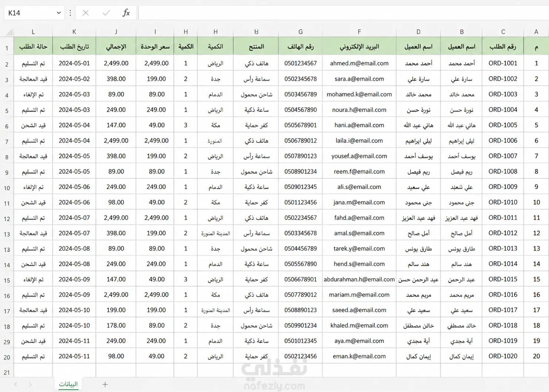Image resolution: width=549 pixels, height=392 pixels.
Task: Click the حالة الطلب header cell
Action: pyautogui.click(x=33, y=47)
